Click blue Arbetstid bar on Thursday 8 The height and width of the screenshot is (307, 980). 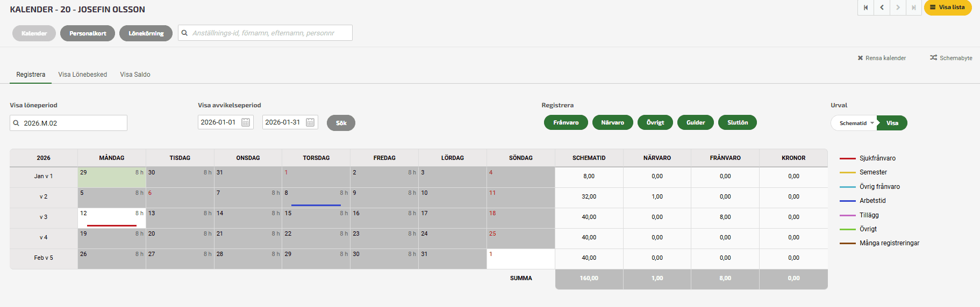point(316,205)
